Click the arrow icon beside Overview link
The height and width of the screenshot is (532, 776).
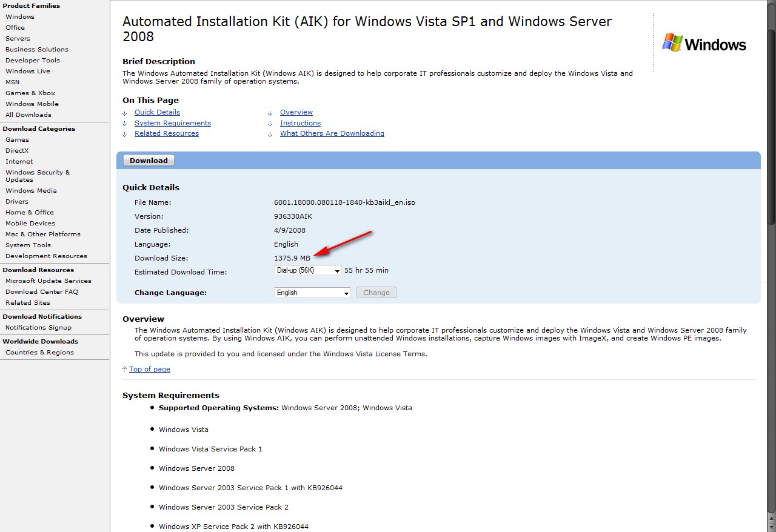click(x=270, y=113)
